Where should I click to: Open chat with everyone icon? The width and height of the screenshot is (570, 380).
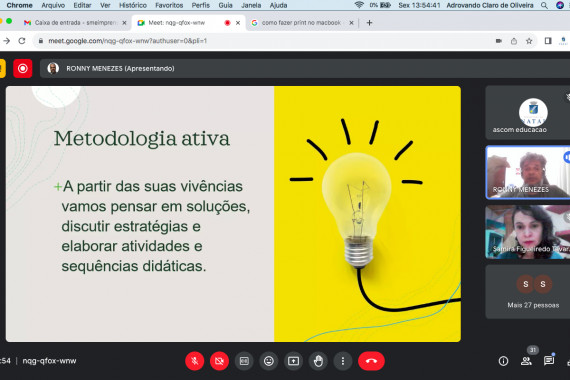click(549, 361)
